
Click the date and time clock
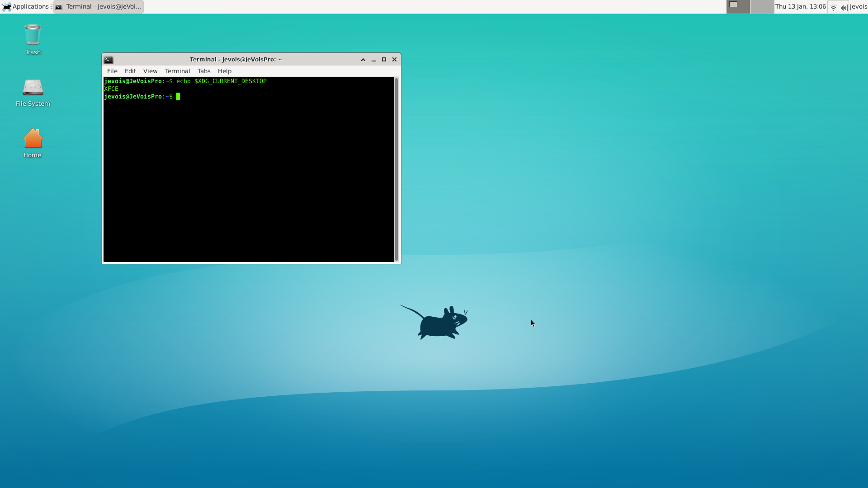pyautogui.click(x=800, y=7)
